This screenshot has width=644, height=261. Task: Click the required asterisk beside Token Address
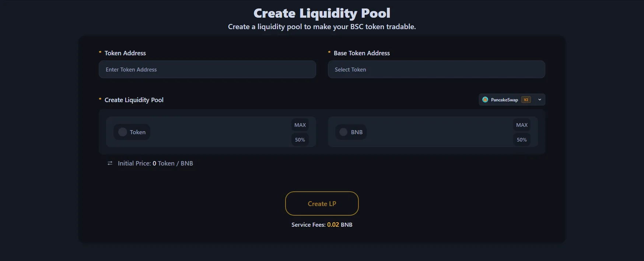[x=100, y=53]
